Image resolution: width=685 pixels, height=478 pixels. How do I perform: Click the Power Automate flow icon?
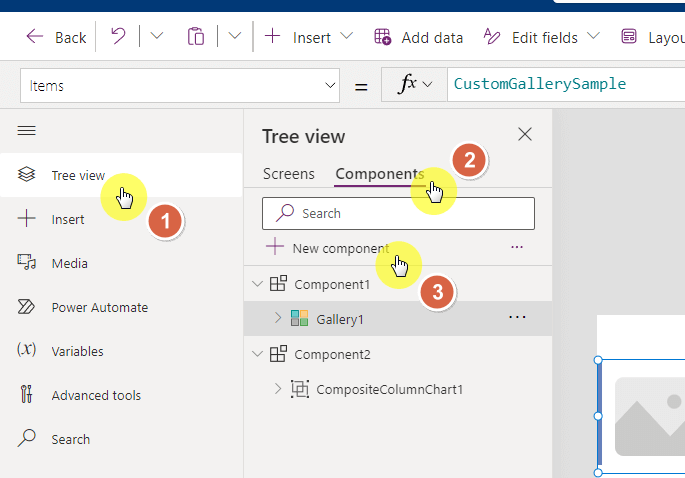pos(26,307)
